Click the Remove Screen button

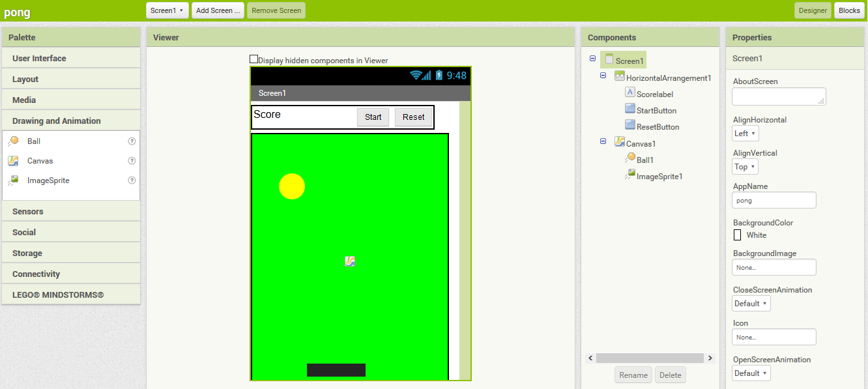tap(276, 10)
